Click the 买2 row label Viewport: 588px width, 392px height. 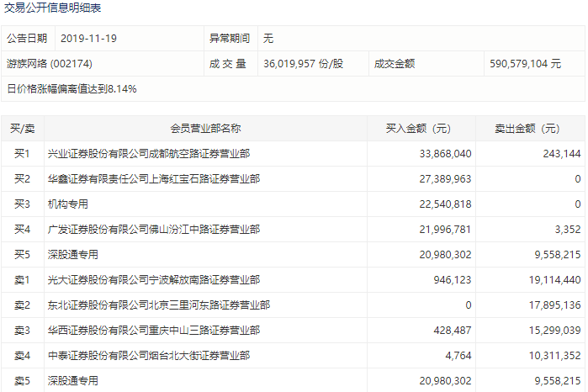coord(22,179)
